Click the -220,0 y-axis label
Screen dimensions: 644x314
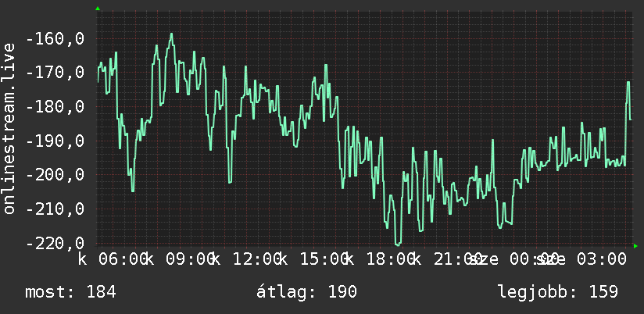tap(55, 243)
